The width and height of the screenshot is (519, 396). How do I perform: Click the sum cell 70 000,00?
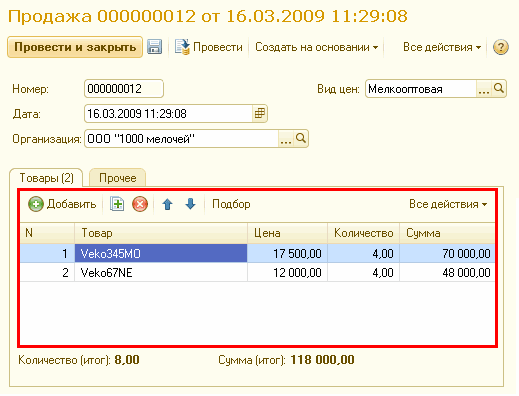pyautogui.click(x=447, y=254)
